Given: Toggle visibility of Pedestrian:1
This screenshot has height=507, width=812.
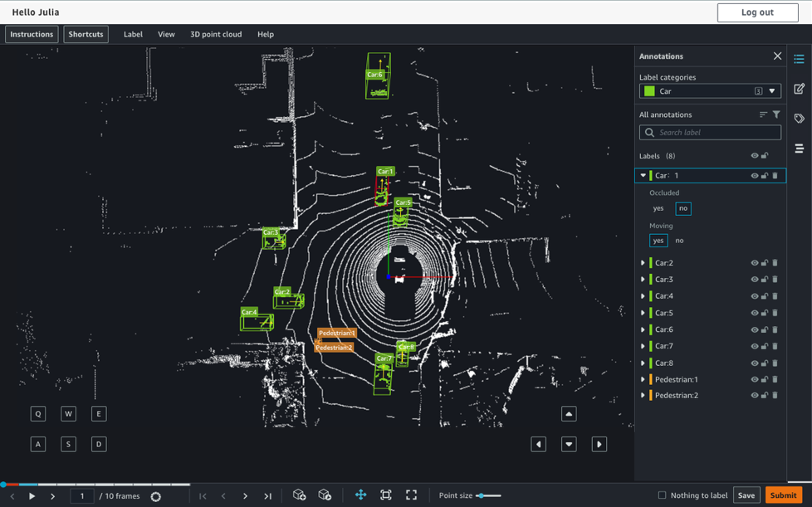Looking at the screenshot, I should 754,379.
